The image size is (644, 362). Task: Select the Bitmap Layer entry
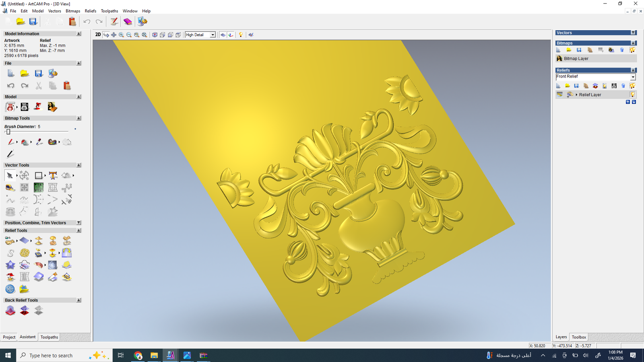click(x=576, y=59)
